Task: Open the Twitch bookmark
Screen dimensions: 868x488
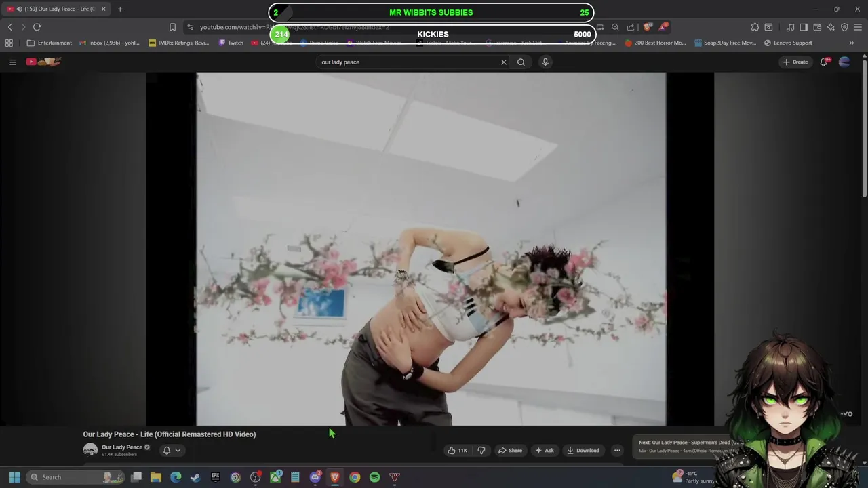Action: point(231,43)
